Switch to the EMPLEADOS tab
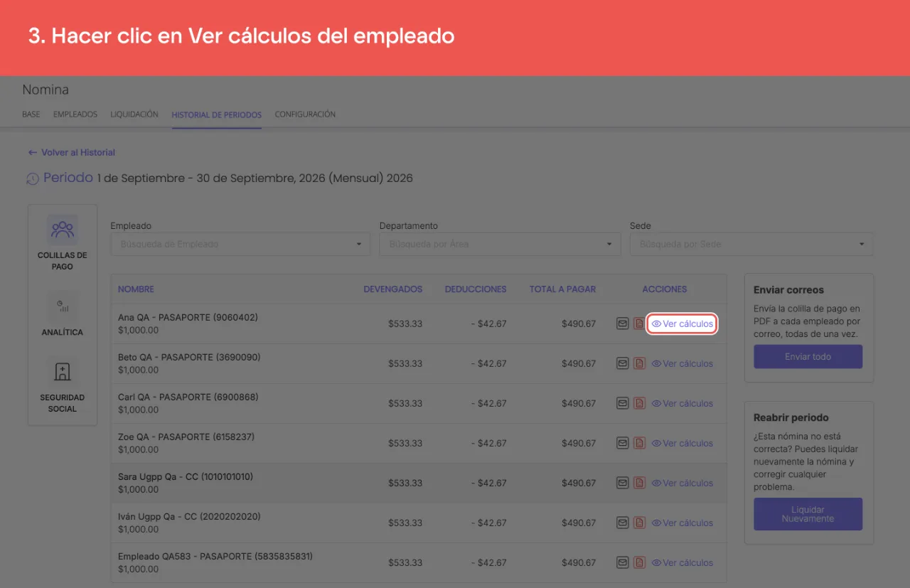910x588 pixels. click(75, 114)
